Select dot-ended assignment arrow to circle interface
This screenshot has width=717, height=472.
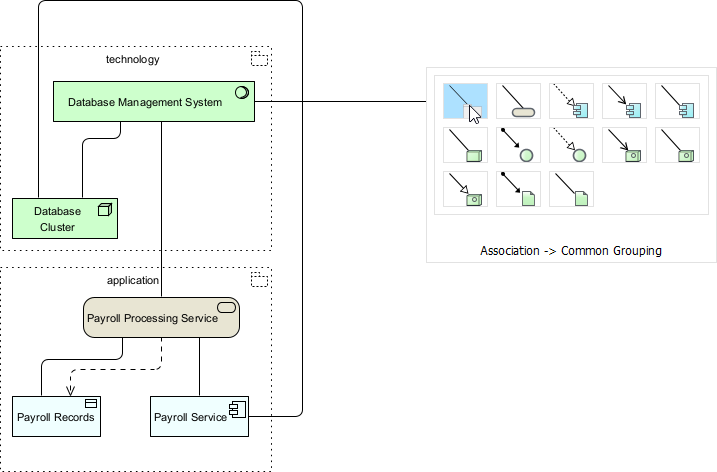518,145
